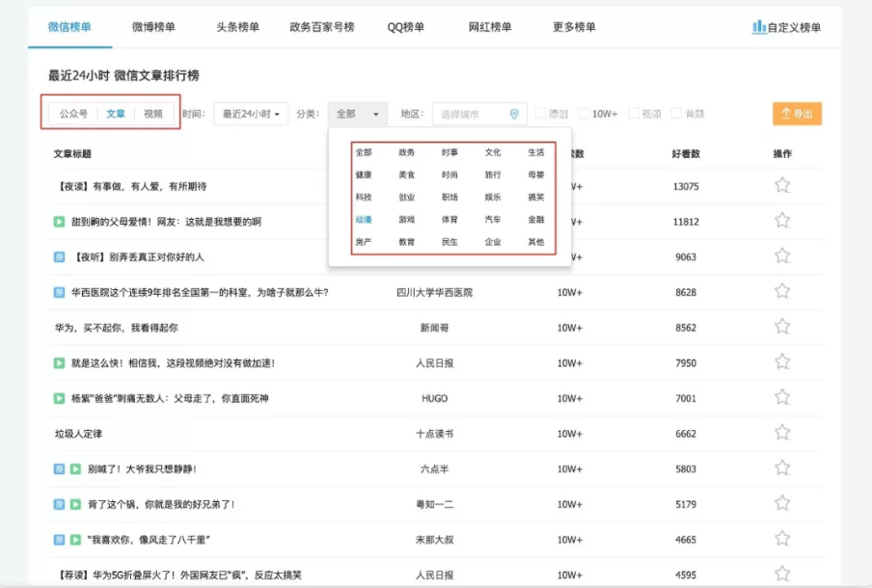The image size is (872, 588).
Task: Star the 华为，买不起你 article
Action: click(x=782, y=327)
